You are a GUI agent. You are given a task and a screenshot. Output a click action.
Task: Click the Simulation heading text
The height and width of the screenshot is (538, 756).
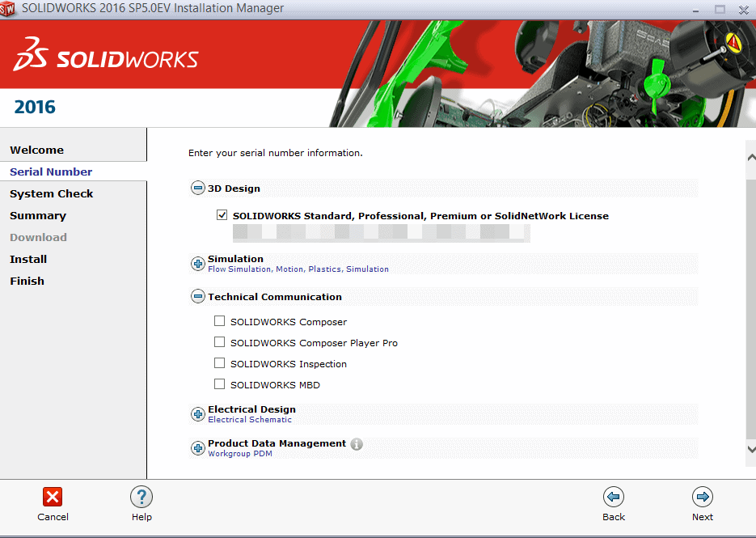(235, 259)
